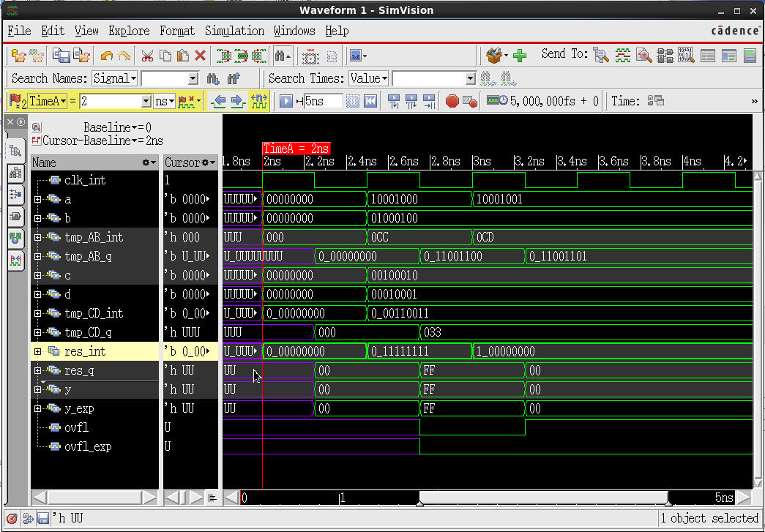This screenshot has height=532, width=765.
Task: Click the search names previous binoculars icon
Action: (234, 78)
